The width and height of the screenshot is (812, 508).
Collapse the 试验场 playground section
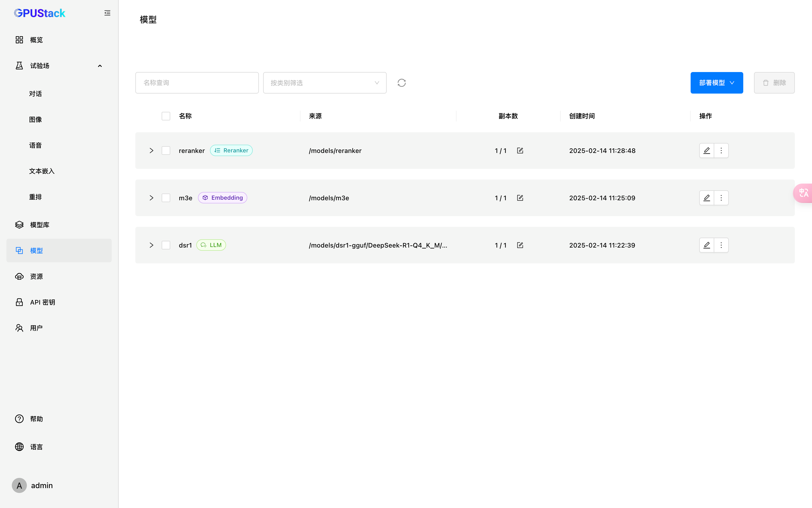[59, 66]
